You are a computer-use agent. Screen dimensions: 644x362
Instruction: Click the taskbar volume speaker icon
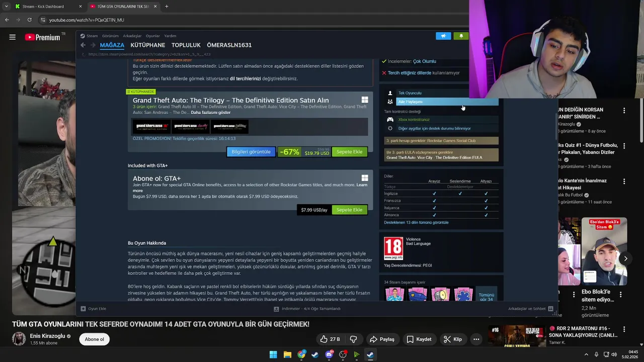[613, 354]
